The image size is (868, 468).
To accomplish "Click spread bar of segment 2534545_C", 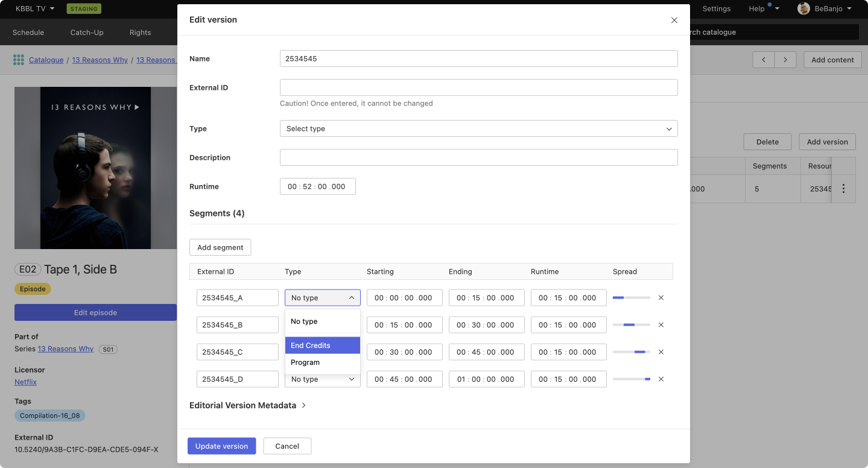I will click(x=632, y=352).
